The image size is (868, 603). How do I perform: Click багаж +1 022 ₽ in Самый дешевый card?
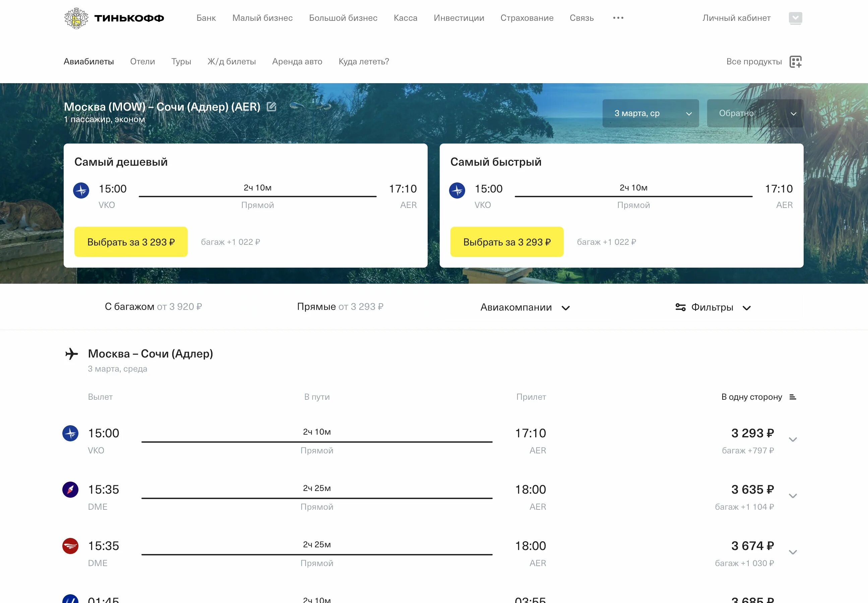230,242
